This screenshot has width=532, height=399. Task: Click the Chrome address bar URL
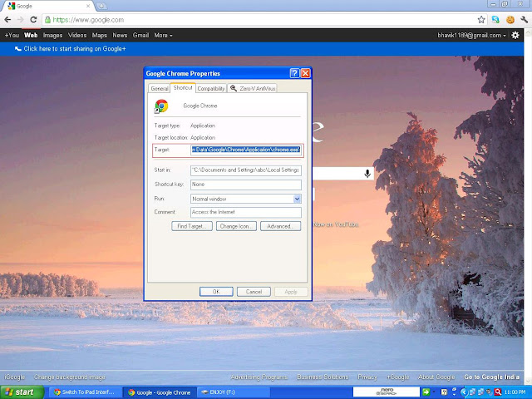pyautogui.click(x=88, y=20)
